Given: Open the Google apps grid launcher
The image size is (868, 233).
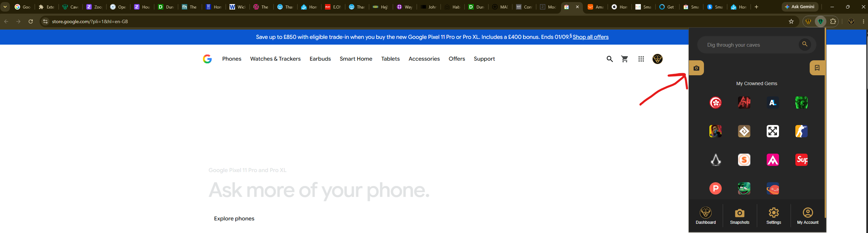Looking at the screenshot, I should click(641, 59).
